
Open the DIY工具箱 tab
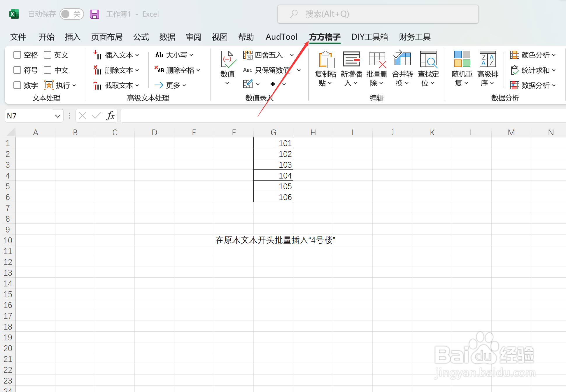click(370, 37)
